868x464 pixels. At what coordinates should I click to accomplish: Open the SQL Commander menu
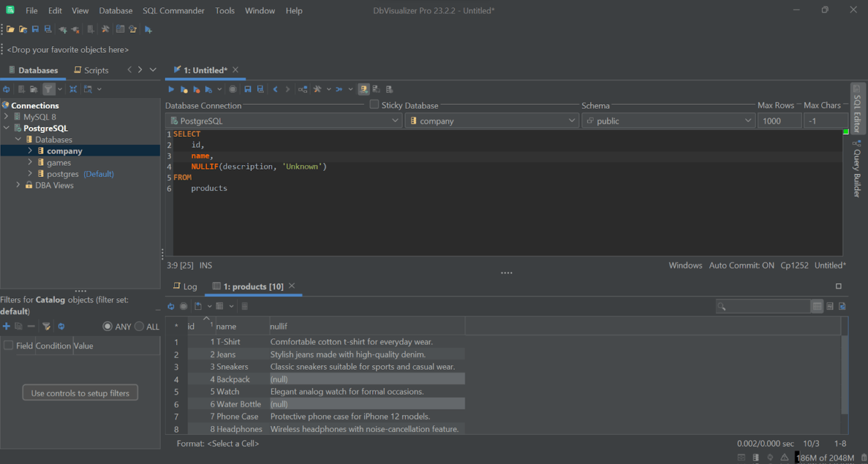174,10
